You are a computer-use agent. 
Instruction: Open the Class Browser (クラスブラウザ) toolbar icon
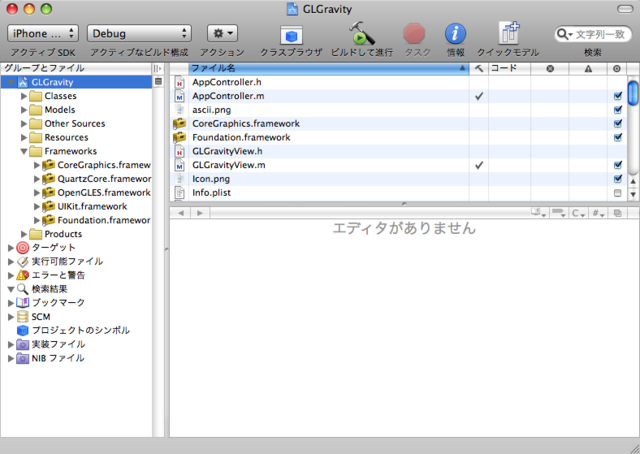(x=291, y=36)
